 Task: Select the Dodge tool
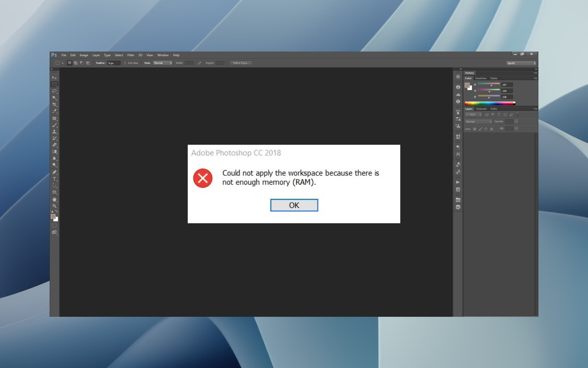[55, 165]
